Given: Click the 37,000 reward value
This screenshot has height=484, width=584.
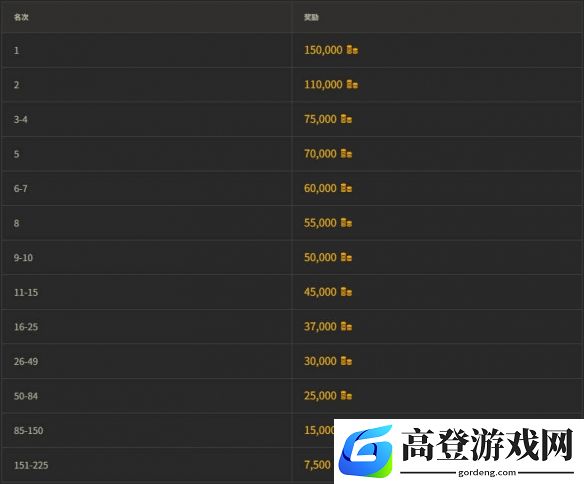Looking at the screenshot, I should point(320,327).
